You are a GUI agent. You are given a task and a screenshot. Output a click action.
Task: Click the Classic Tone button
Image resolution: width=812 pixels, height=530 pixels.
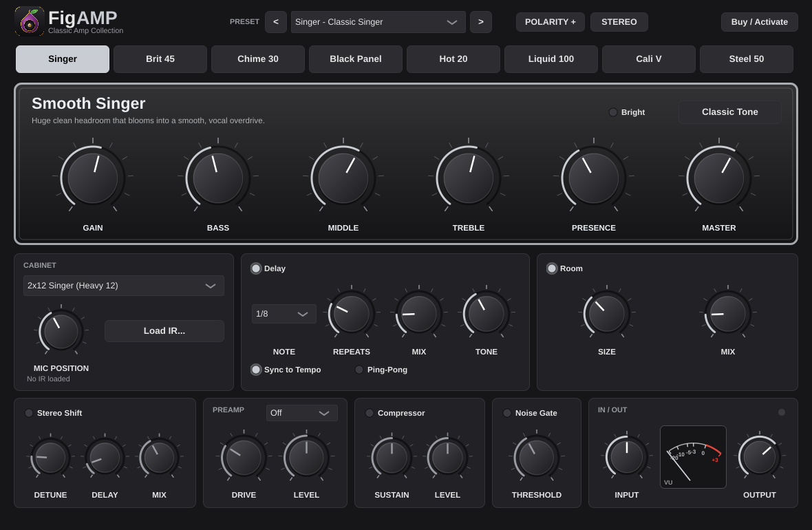(730, 112)
